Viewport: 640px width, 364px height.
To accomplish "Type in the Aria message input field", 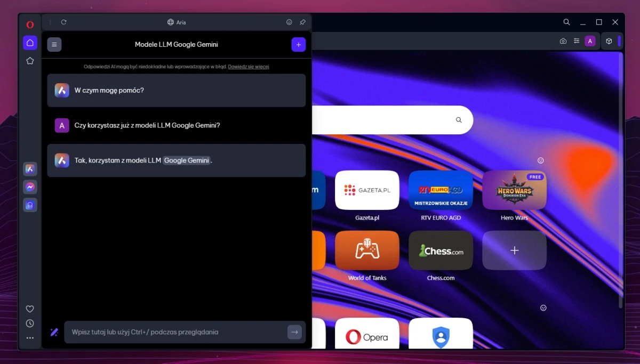I will pos(176,332).
